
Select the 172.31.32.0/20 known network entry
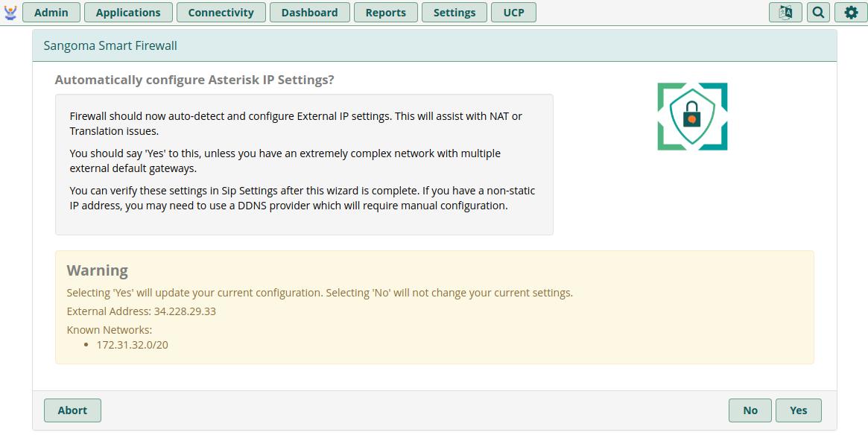coord(132,345)
